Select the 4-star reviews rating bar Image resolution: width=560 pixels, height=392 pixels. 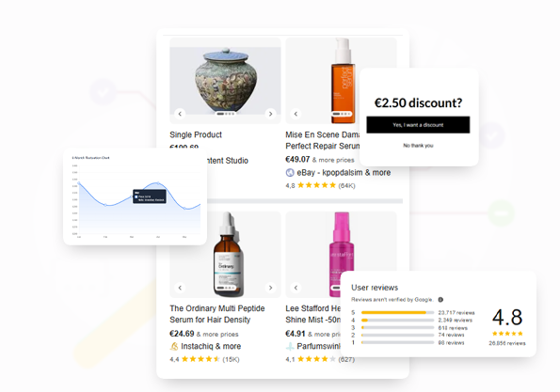(x=397, y=321)
